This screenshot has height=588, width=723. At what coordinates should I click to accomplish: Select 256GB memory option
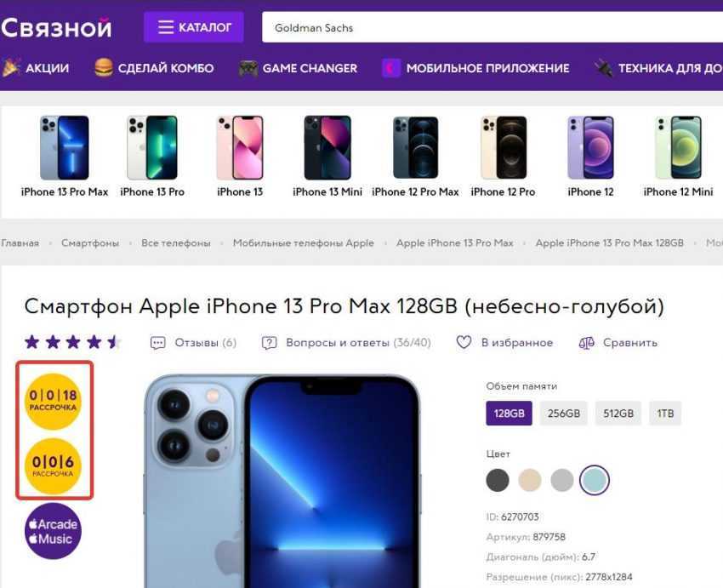[x=563, y=414]
